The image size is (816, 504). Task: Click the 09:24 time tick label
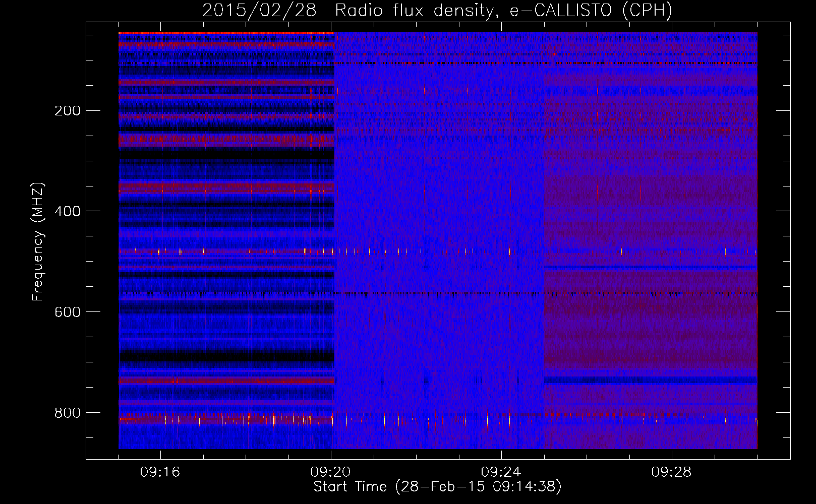pyautogui.click(x=501, y=472)
